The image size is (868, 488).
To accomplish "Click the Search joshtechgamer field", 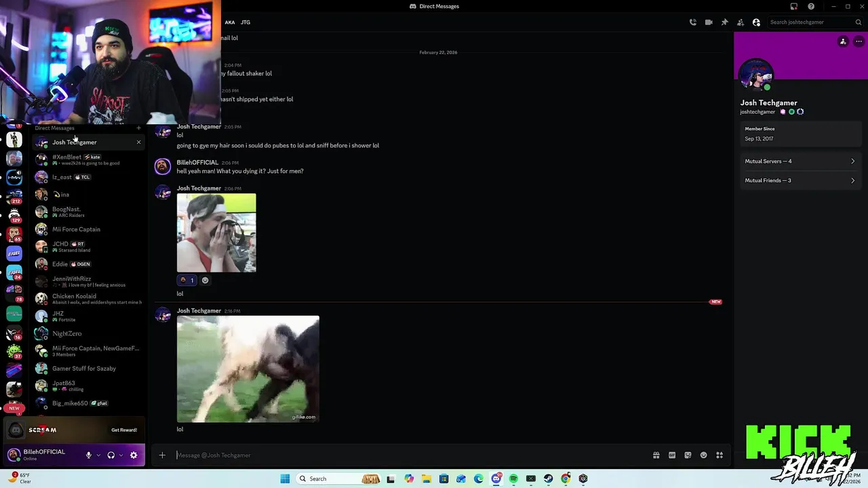I will (x=815, y=22).
